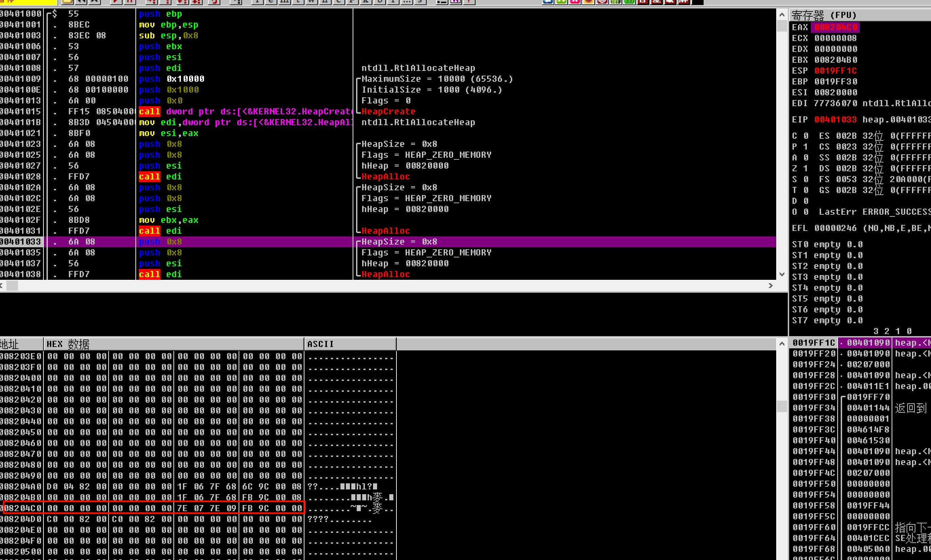Click the ASCII column header
The height and width of the screenshot is (560, 931).
click(350, 344)
